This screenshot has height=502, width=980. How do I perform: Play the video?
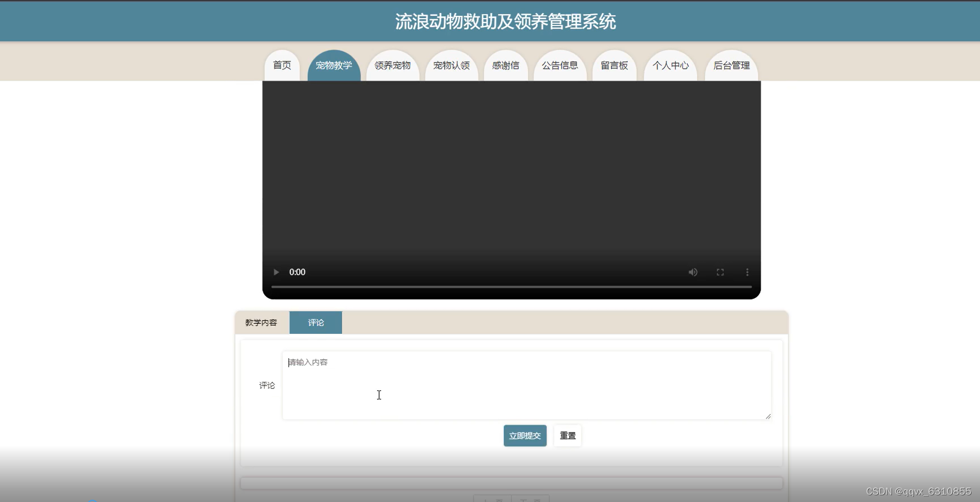(x=276, y=272)
